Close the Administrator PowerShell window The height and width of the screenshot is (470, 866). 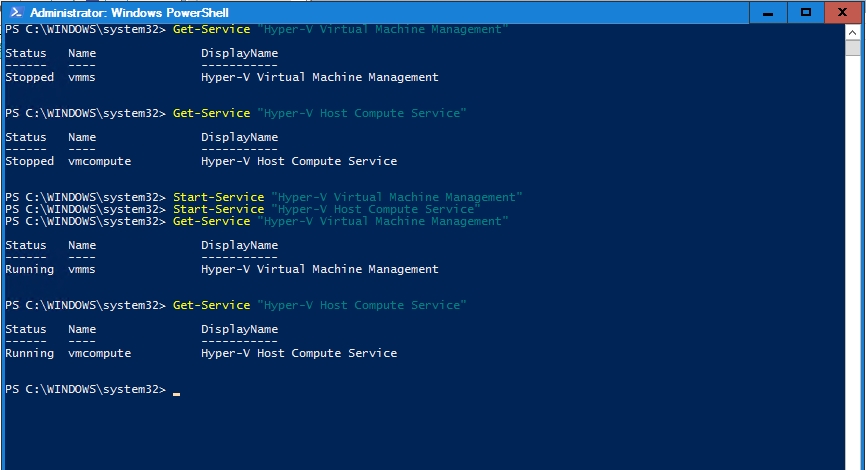842,12
